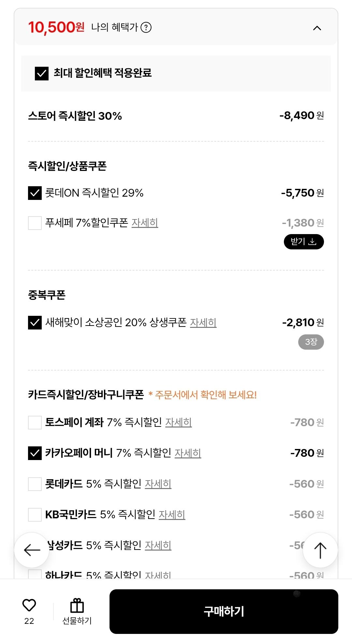Open 자세히 link for 상생쿠폰
Image resolution: width=352 pixels, height=644 pixels.
pyautogui.click(x=203, y=323)
